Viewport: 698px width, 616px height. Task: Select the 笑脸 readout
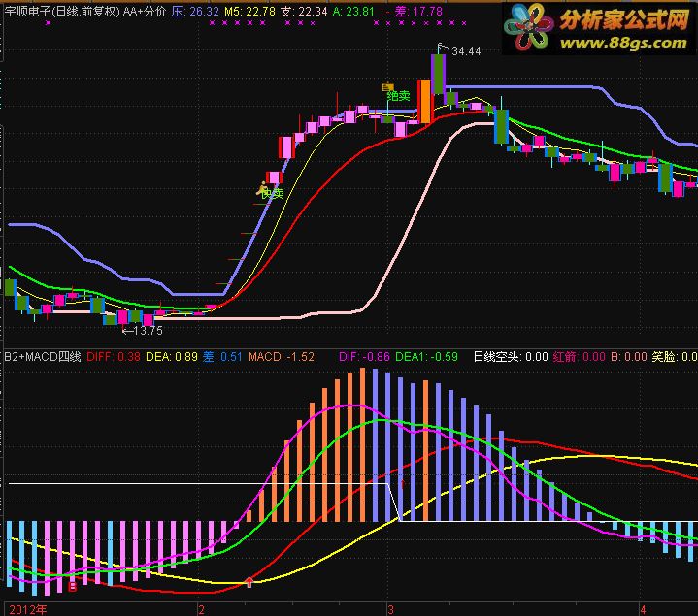pos(675,357)
